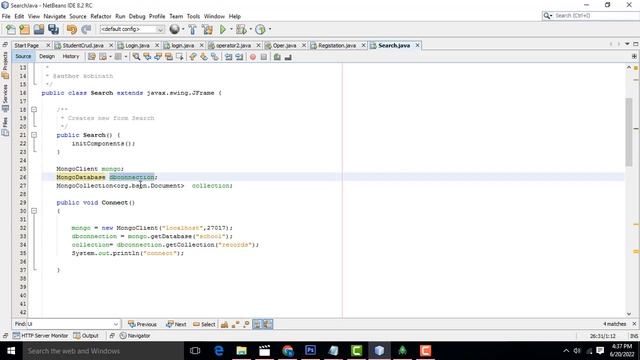The width and height of the screenshot is (640, 360).
Task: Open the HTTP Server Monitor window
Action: tap(40, 336)
